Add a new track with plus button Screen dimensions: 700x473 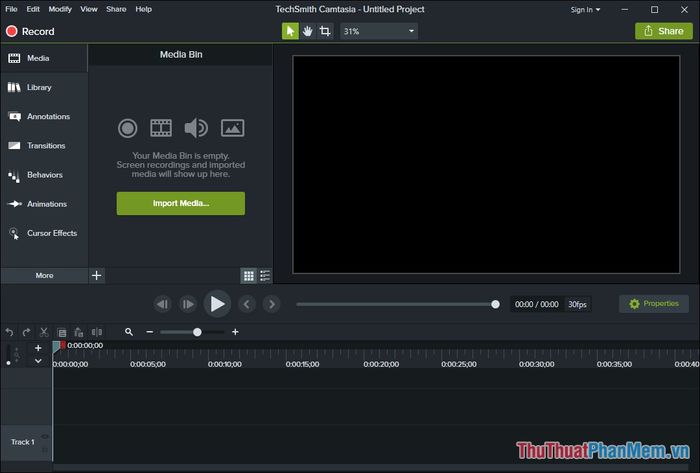tap(38, 348)
